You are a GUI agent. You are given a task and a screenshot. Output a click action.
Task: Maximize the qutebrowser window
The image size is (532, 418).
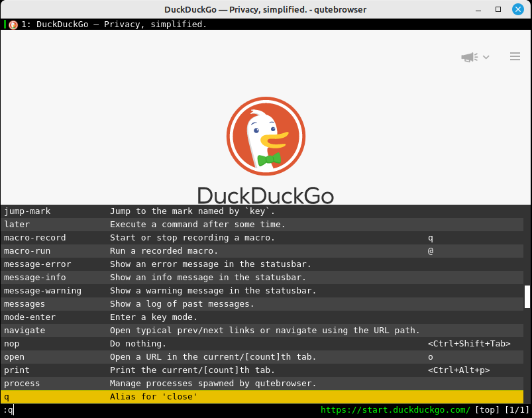(x=498, y=9)
